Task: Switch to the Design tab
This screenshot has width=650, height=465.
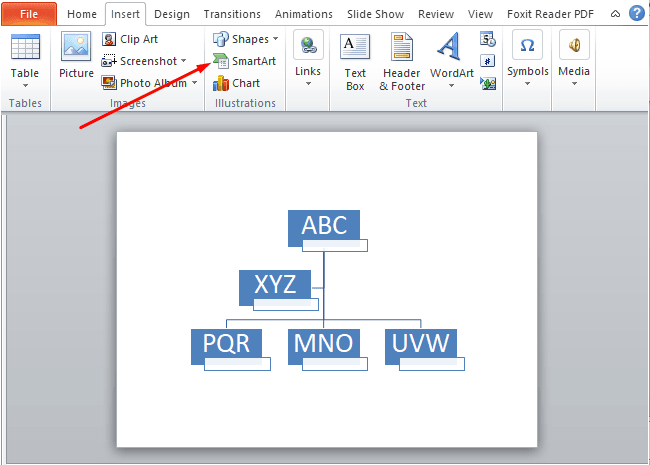Action: (x=172, y=14)
